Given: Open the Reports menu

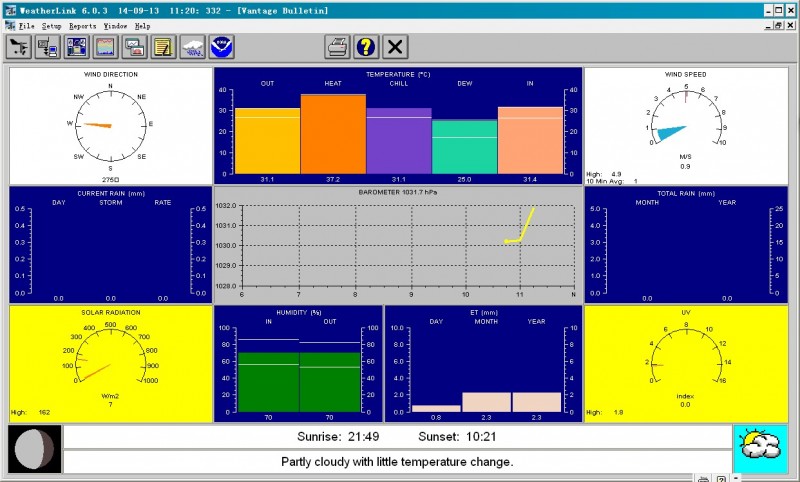Looking at the screenshot, I should [82, 26].
